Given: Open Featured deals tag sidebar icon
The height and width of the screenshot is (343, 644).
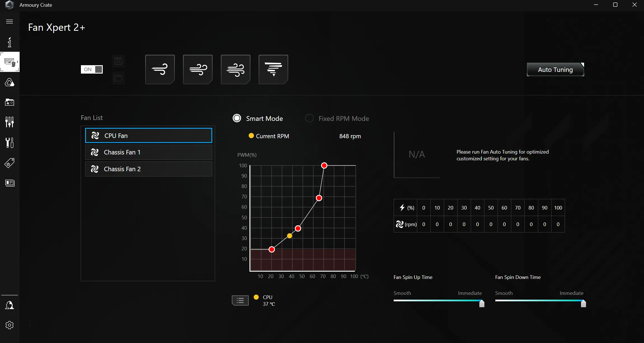Looking at the screenshot, I should tap(10, 163).
